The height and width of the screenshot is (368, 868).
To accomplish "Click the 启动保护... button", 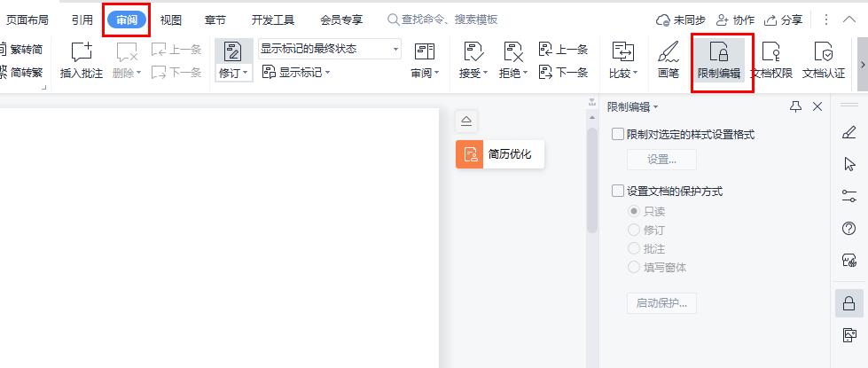I will [x=661, y=303].
